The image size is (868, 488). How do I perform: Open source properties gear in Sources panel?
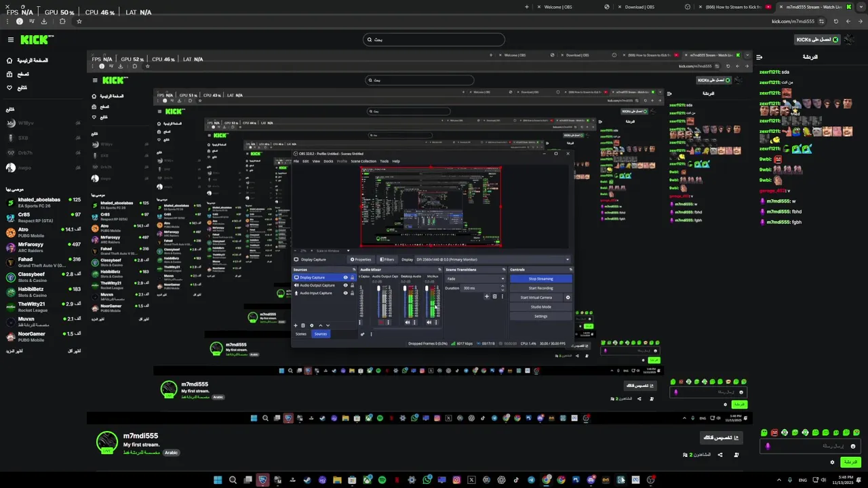click(312, 325)
